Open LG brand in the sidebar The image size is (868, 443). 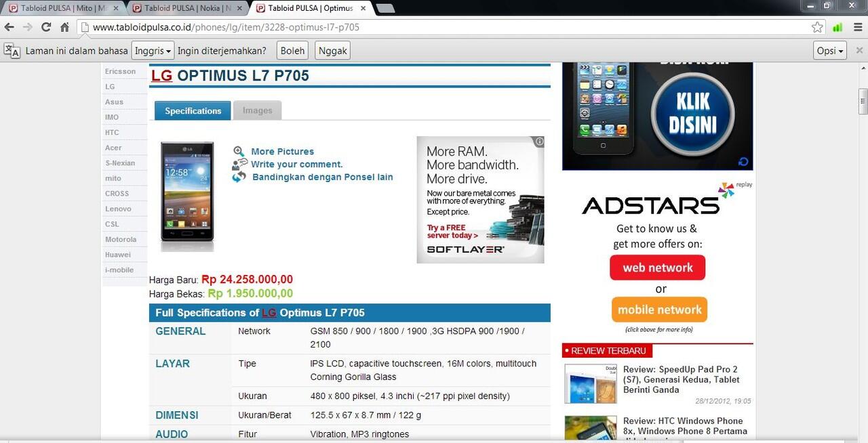coord(110,87)
